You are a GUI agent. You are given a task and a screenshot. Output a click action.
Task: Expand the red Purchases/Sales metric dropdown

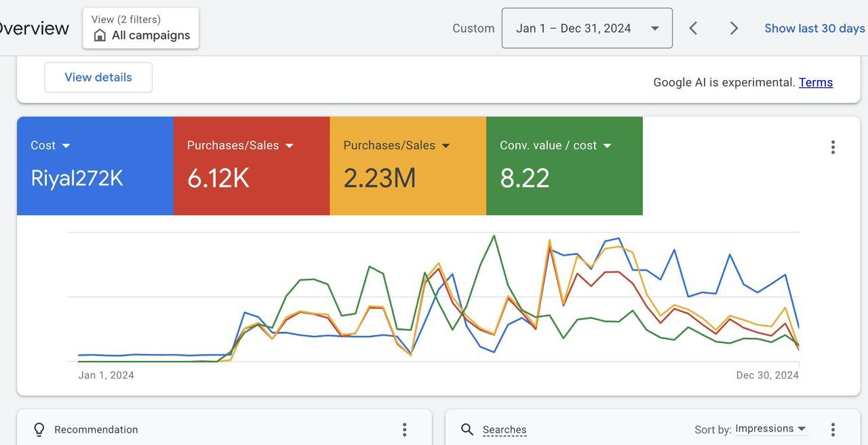(x=290, y=146)
